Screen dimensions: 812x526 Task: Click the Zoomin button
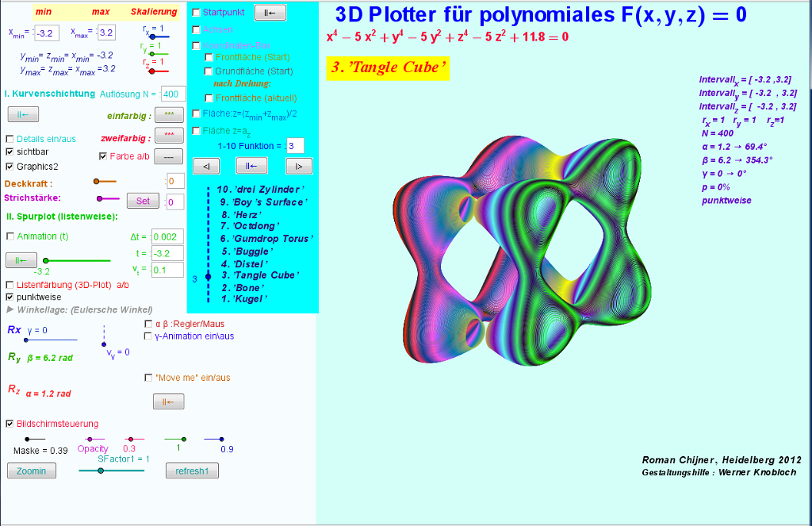(x=32, y=471)
